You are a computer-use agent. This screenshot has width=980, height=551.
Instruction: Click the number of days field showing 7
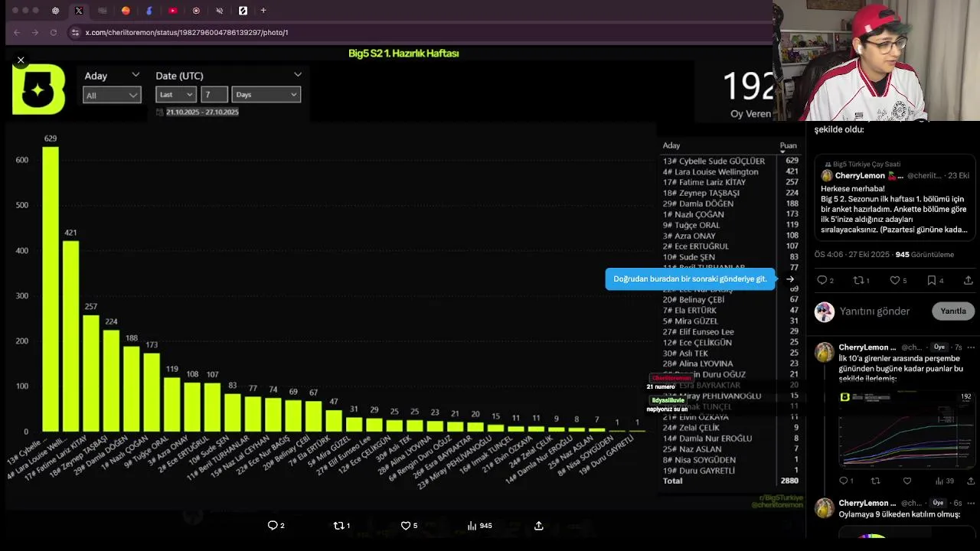pos(214,94)
